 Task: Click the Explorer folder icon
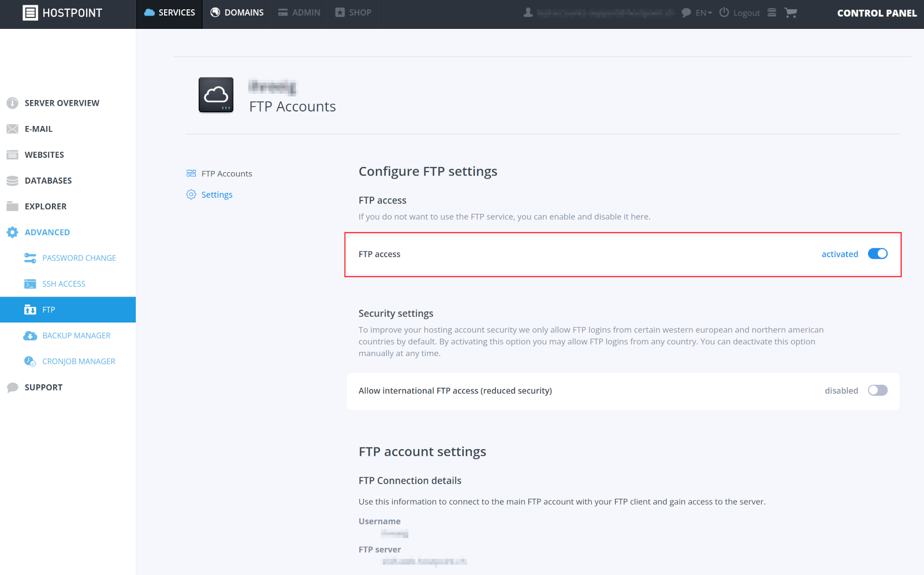pos(12,206)
